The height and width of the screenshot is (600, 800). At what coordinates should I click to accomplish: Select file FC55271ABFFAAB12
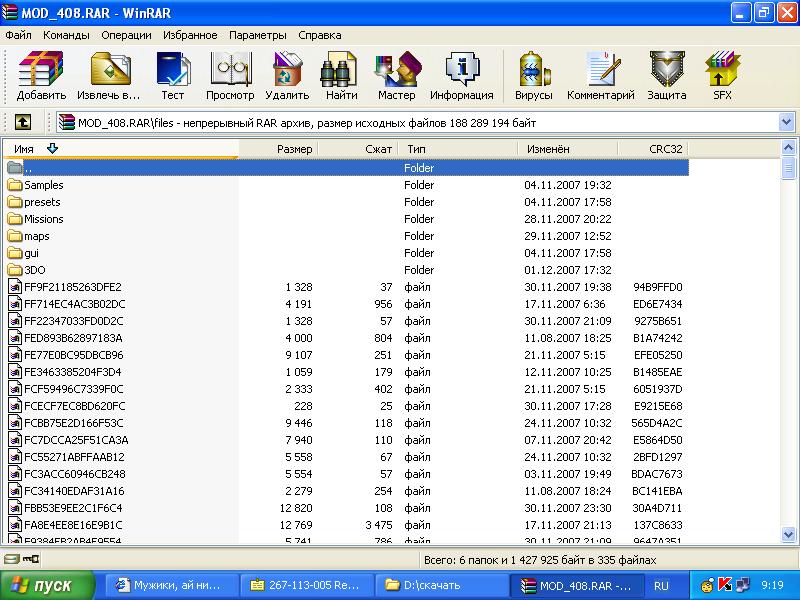pyautogui.click(x=348, y=457)
